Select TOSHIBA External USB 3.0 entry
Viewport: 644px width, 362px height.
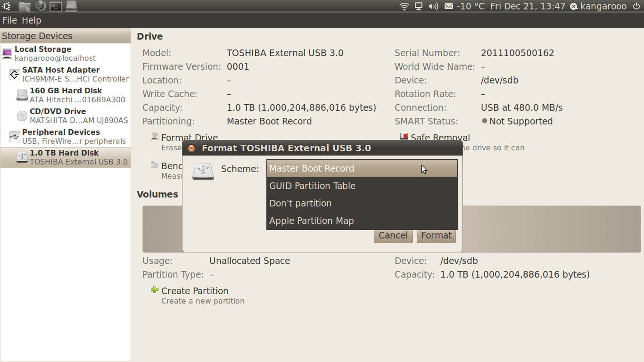pos(66,157)
